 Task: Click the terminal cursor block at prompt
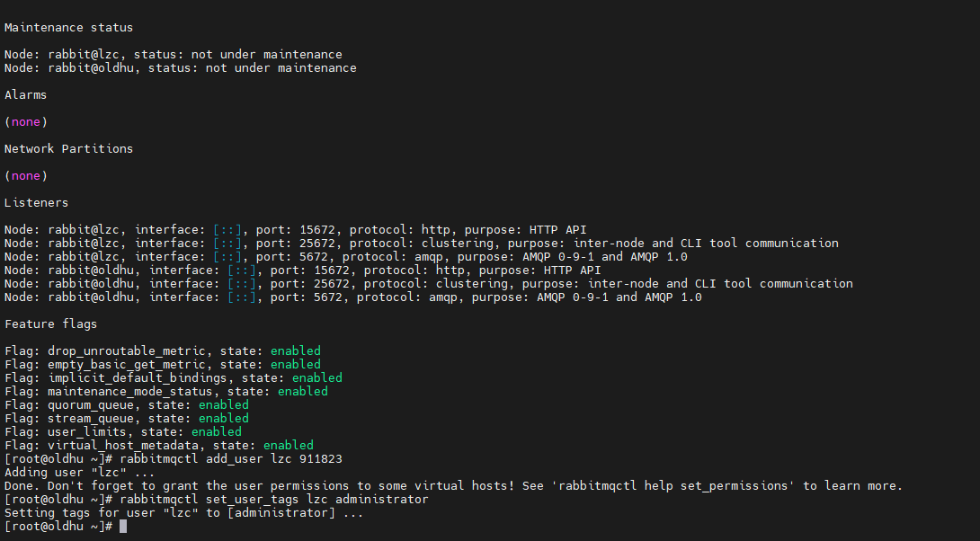(123, 527)
